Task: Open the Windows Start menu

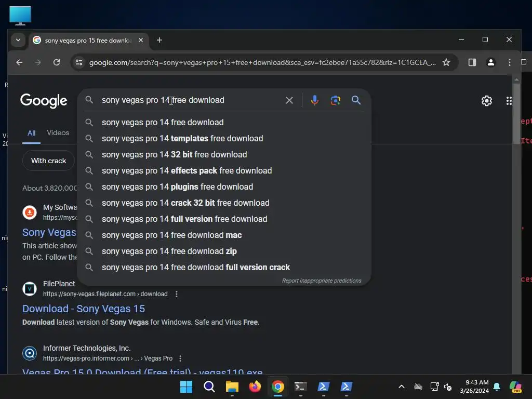Action: (186, 387)
